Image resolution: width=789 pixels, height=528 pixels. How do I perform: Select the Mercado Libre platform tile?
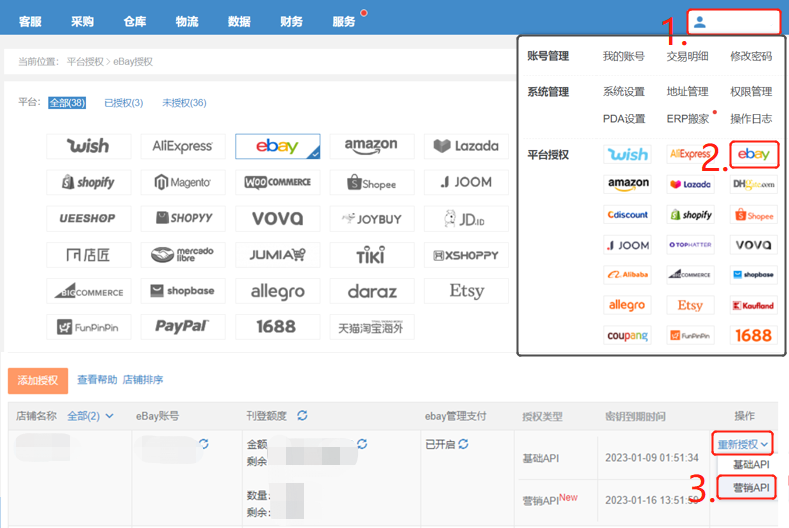(x=183, y=255)
